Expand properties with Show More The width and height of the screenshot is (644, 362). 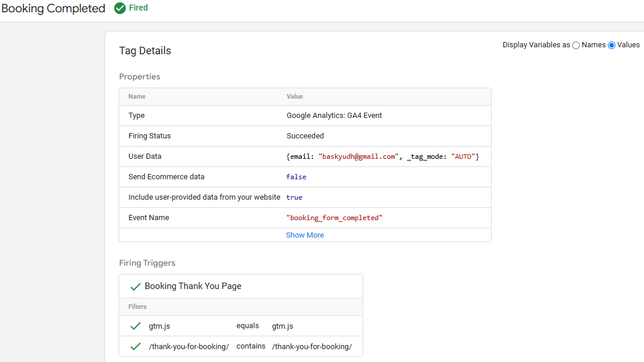305,235
